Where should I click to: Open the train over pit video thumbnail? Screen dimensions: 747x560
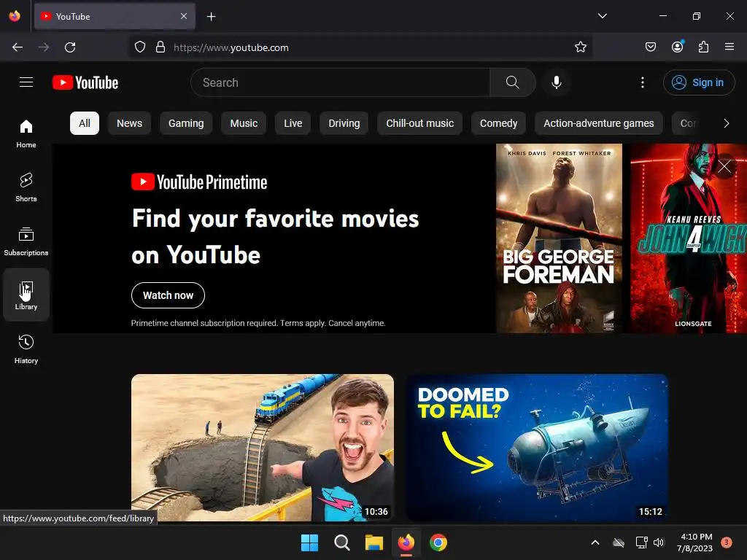263,448
